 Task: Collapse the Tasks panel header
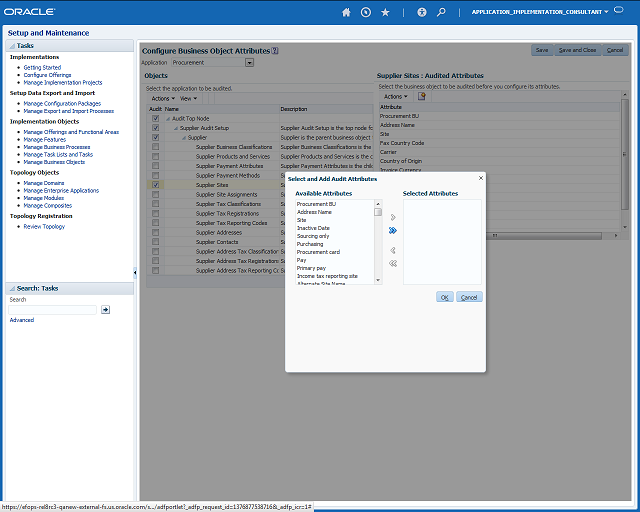(x=12, y=46)
